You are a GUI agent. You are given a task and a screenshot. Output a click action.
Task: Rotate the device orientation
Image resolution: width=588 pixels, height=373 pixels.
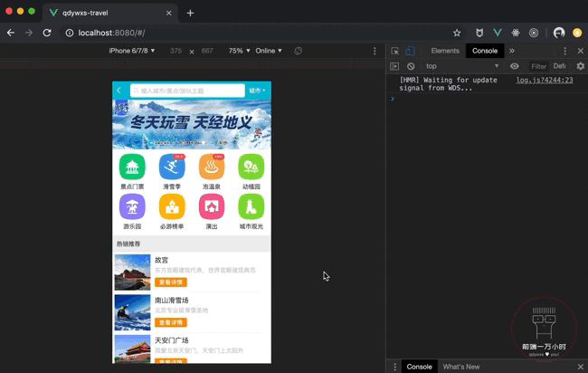coord(299,51)
